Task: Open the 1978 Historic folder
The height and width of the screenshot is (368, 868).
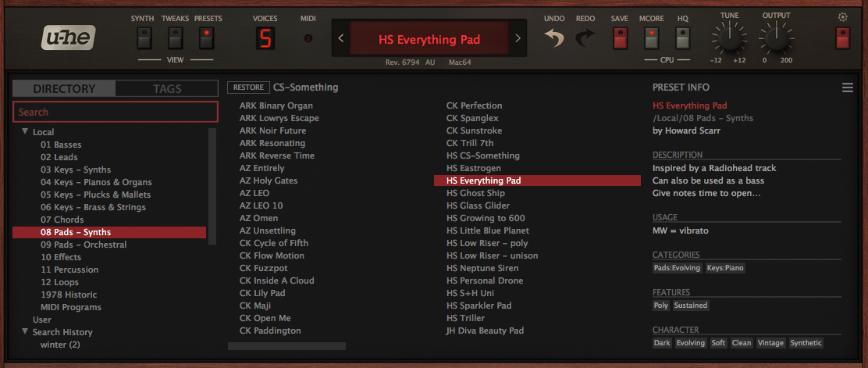Action: tap(69, 295)
